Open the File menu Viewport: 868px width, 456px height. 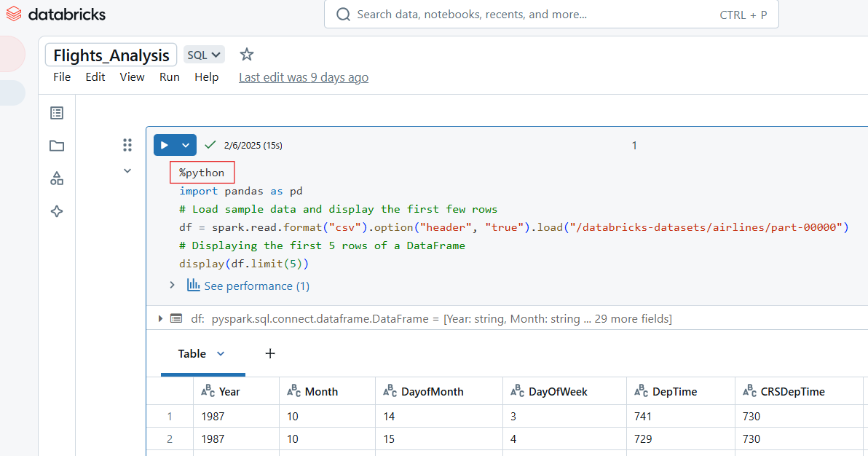pos(62,77)
